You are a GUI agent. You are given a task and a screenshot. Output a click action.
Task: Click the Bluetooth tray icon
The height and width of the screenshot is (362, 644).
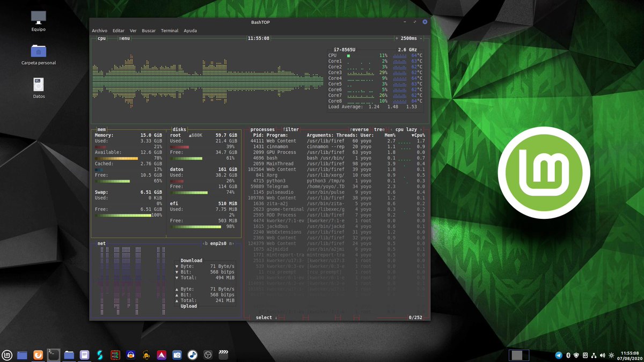[x=568, y=355]
